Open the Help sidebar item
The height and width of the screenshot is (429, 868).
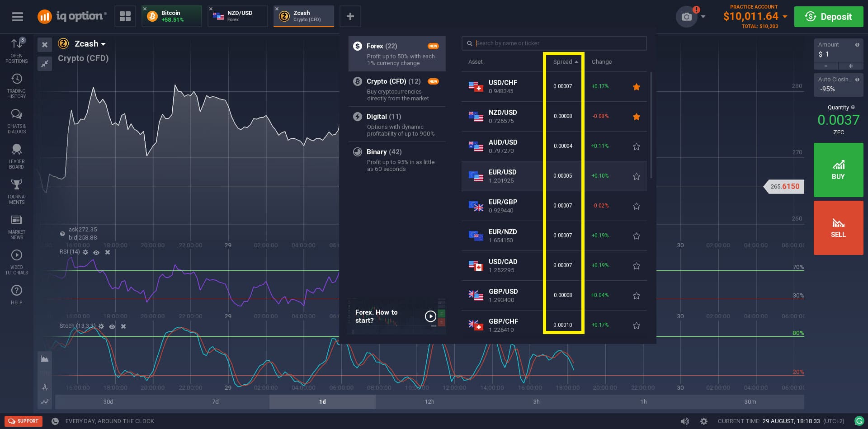point(17,295)
